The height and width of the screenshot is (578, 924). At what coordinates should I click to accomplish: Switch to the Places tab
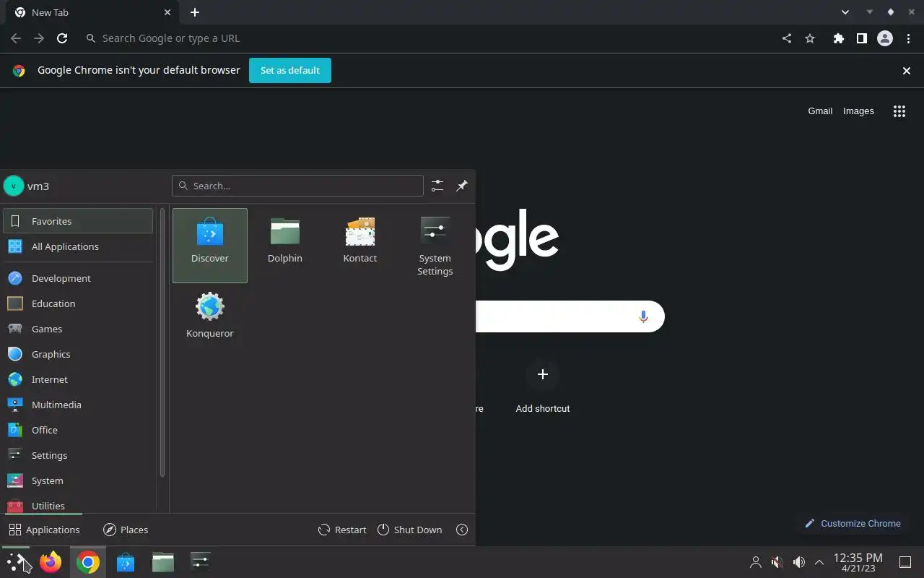[x=126, y=530]
